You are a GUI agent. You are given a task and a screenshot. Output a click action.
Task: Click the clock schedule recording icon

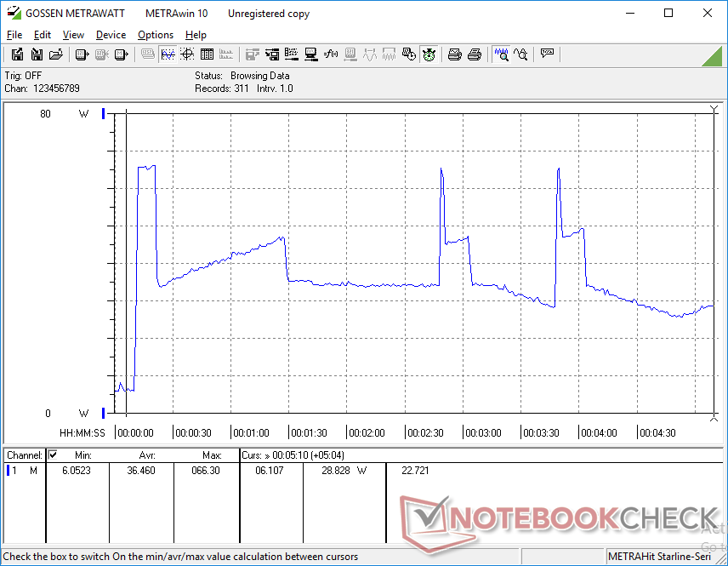pyautogui.click(x=408, y=54)
